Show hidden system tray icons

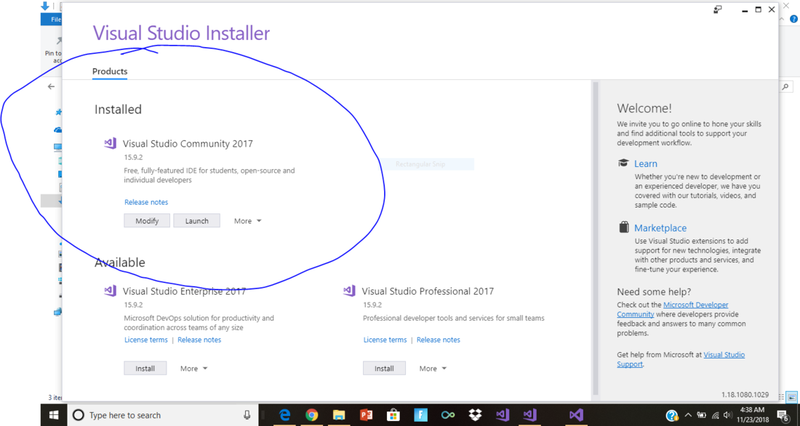coord(688,415)
